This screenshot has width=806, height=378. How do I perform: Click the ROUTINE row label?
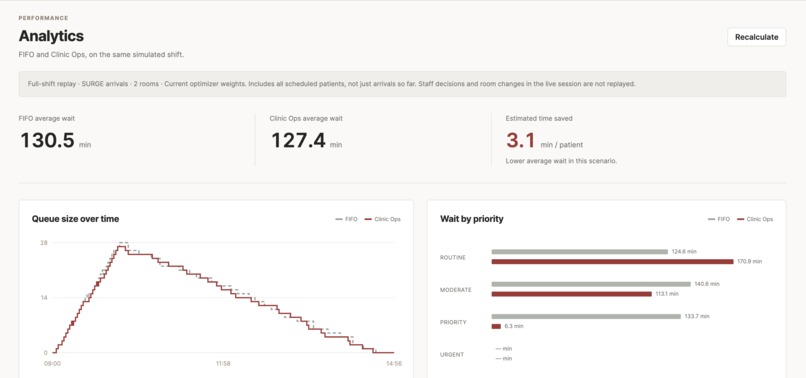(x=453, y=257)
